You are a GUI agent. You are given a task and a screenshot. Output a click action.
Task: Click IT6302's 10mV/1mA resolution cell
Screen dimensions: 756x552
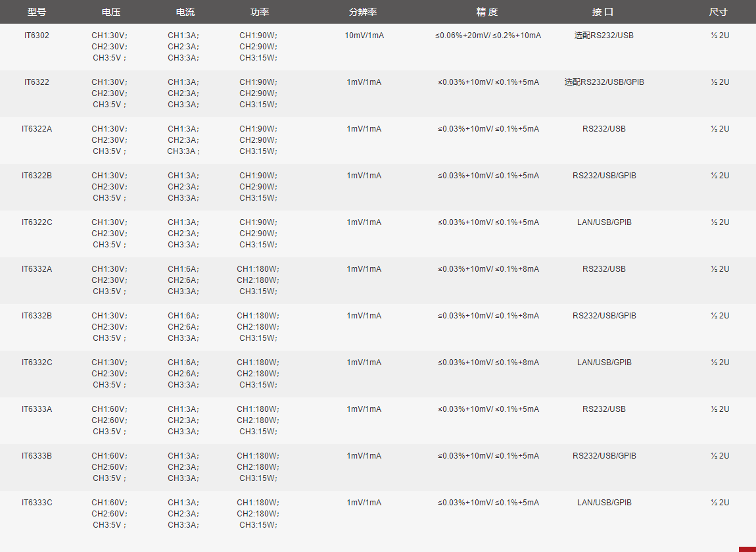tap(364, 36)
